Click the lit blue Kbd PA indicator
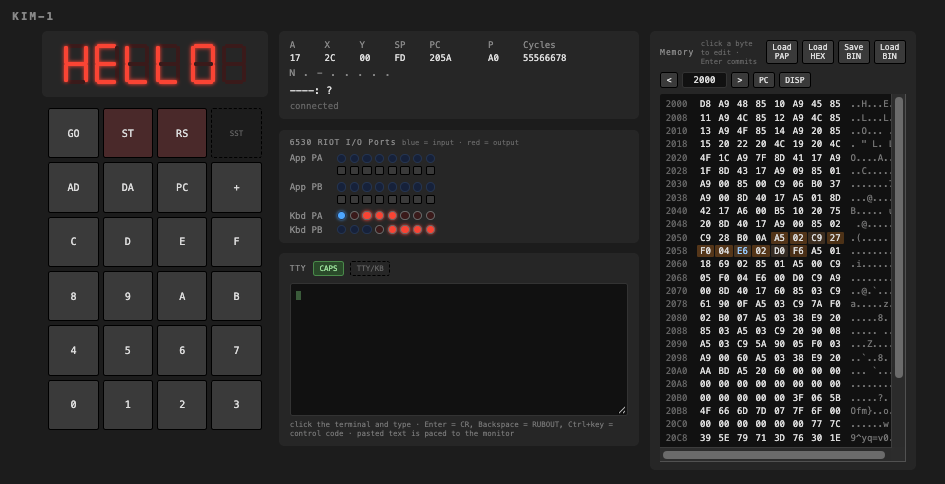This screenshot has width=945, height=484. tap(342, 215)
